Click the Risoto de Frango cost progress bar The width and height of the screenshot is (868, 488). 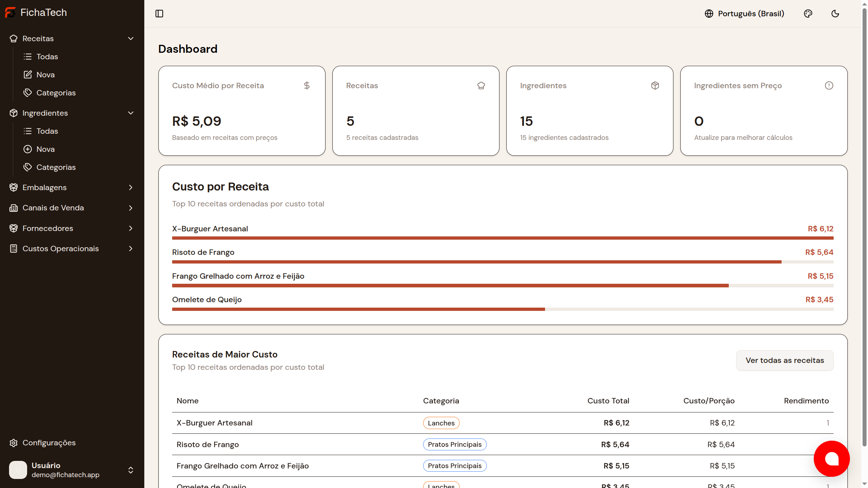pos(503,262)
